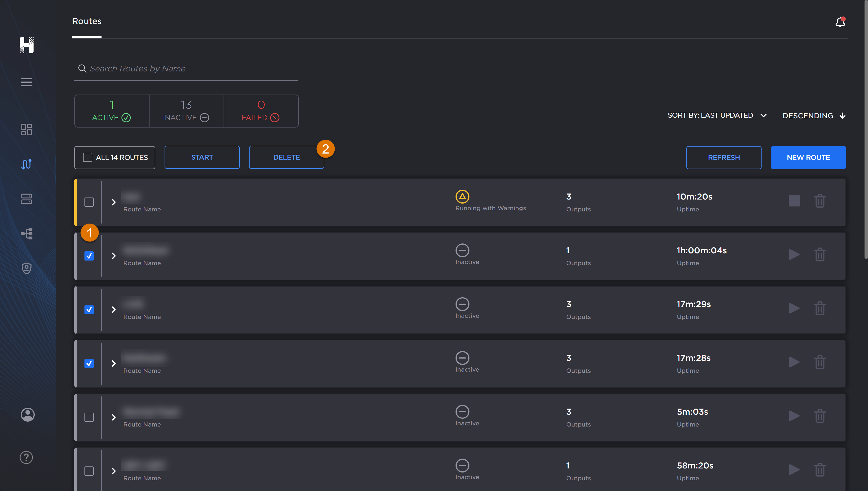Open the help question mark icon
The width and height of the screenshot is (868, 491).
click(x=26, y=457)
